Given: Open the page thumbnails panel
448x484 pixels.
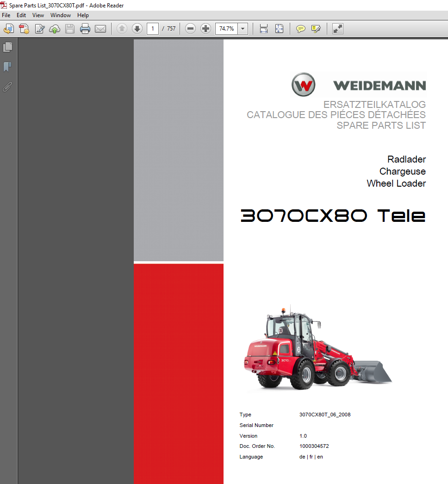Looking at the screenshot, I should [x=7, y=47].
